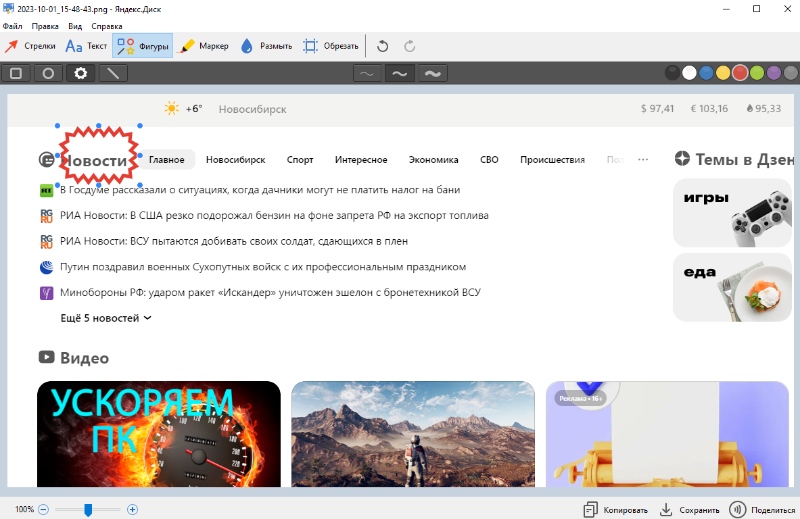Click headline about бензин в США
Viewport: 800px width, 519px height.
tap(274, 215)
